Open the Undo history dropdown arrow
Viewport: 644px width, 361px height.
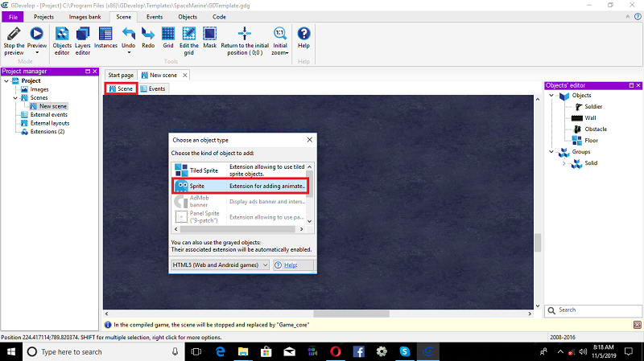[x=129, y=52]
